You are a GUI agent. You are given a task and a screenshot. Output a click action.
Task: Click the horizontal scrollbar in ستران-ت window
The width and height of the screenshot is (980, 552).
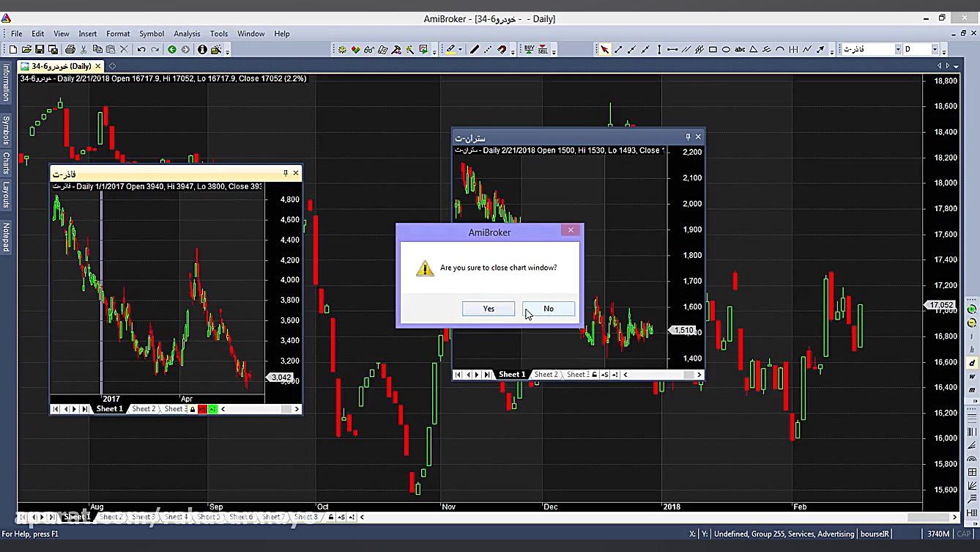click(661, 375)
